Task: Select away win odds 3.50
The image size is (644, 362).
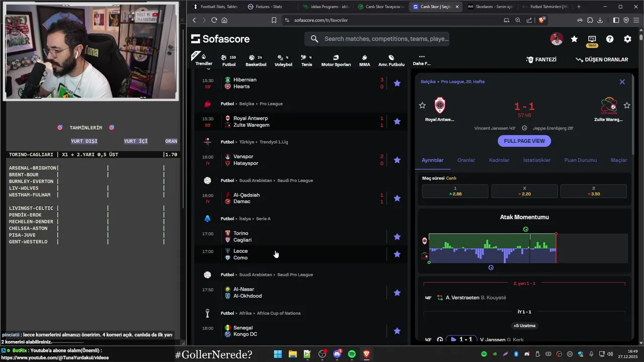Action: point(594,191)
